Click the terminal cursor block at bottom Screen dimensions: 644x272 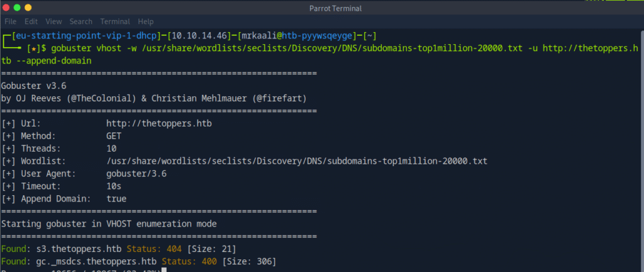coord(164,271)
